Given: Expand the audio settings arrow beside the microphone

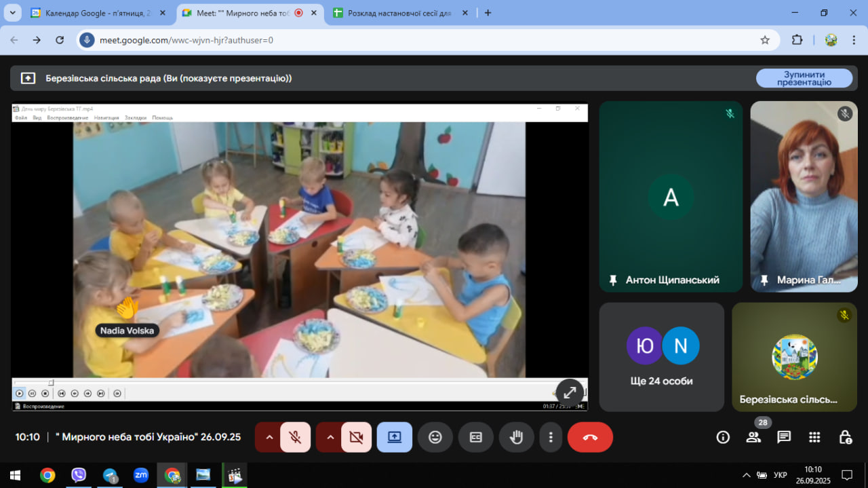Looking at the screenshot, I should click(269, 437).
